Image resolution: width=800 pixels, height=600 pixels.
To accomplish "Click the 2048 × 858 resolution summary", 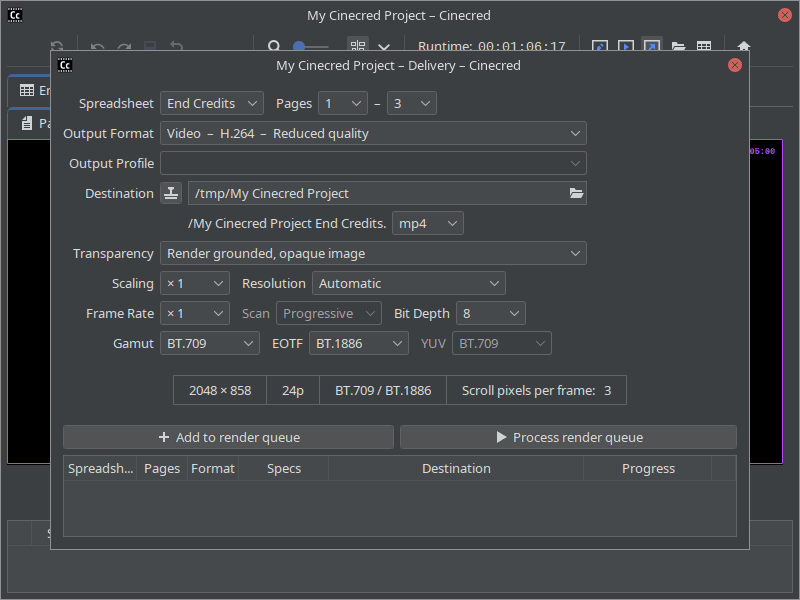I will (x=220, y=390).
